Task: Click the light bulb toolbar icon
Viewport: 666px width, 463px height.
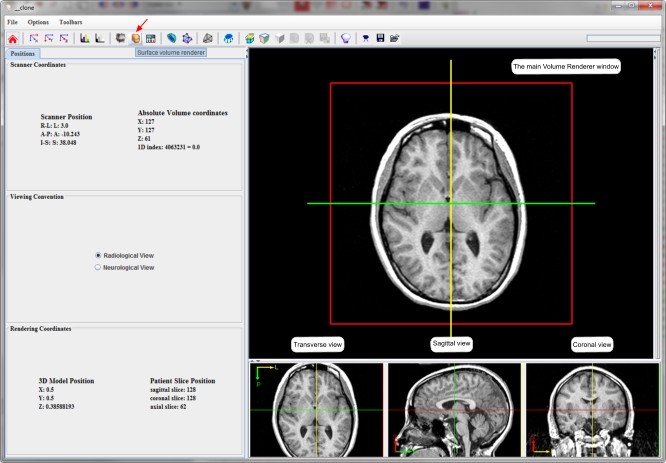Action: point(346,38)
